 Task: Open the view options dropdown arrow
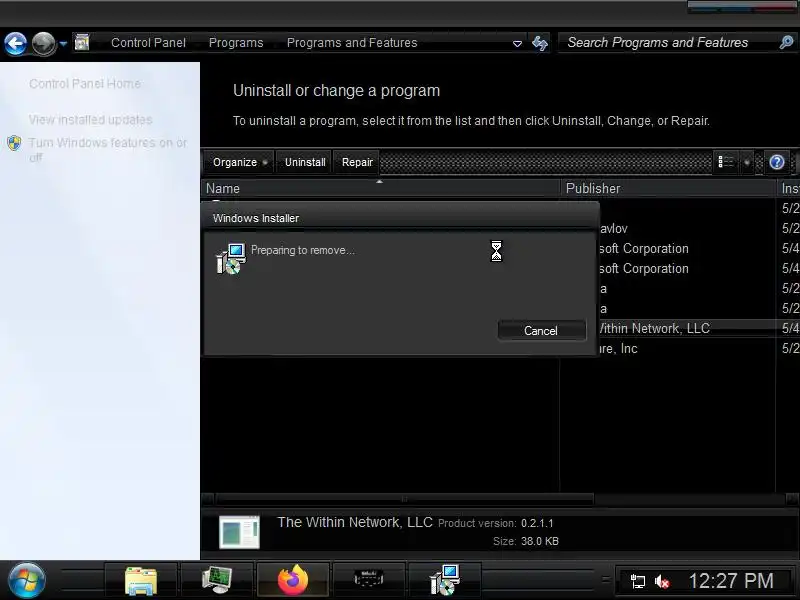(746, 163)
